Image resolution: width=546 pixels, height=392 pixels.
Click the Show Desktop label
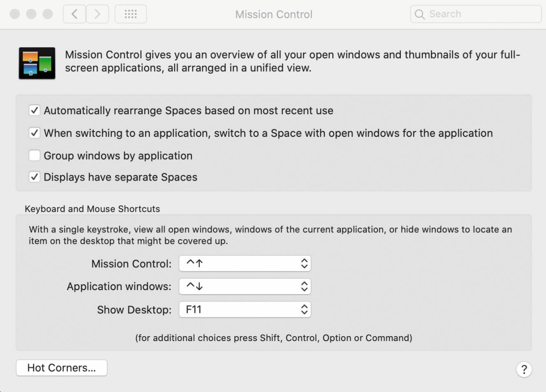click(134, 310)
